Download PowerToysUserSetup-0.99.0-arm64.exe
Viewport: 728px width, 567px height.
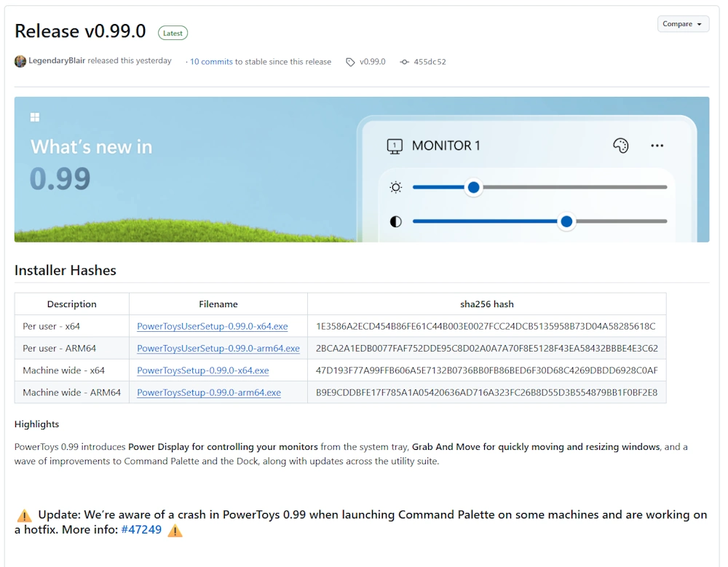pos(218,348)
